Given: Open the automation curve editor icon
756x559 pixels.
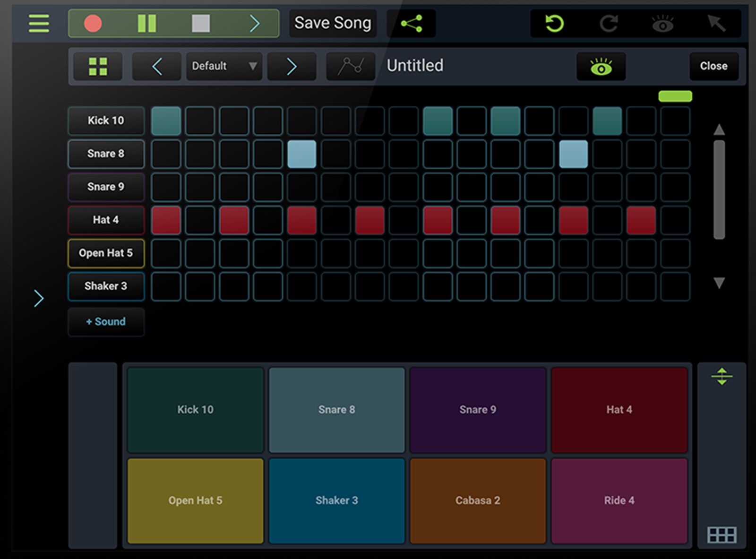Looking at the screenshot, I should (351, 66).
